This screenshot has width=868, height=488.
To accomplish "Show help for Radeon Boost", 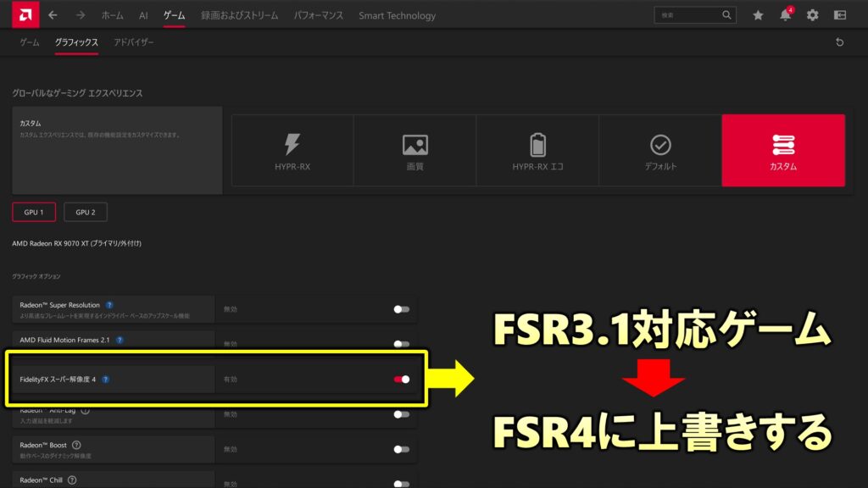I will [76, 445].
